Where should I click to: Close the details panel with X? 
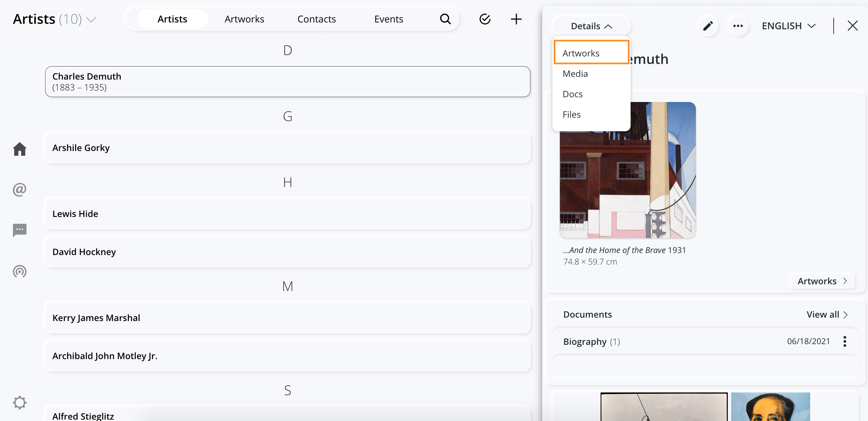coord(852,26)
